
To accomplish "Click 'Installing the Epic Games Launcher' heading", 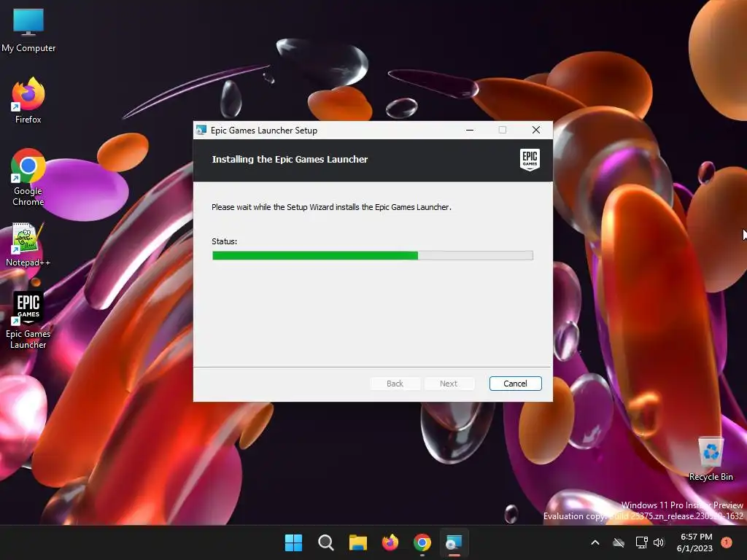I will 290,160.
